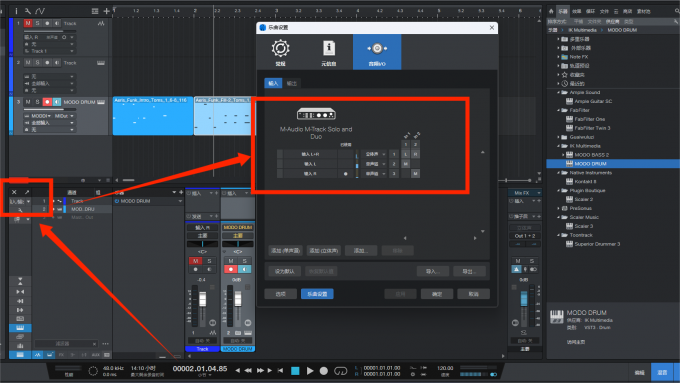Toggle the Loop button in transport
680x383 pixels.
[x=340, y=371]
